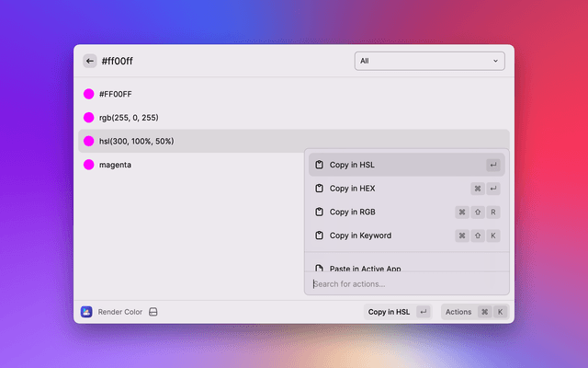
Task: Click clipboard icon next to Copy in HSL
Action: tap(319, 165)
